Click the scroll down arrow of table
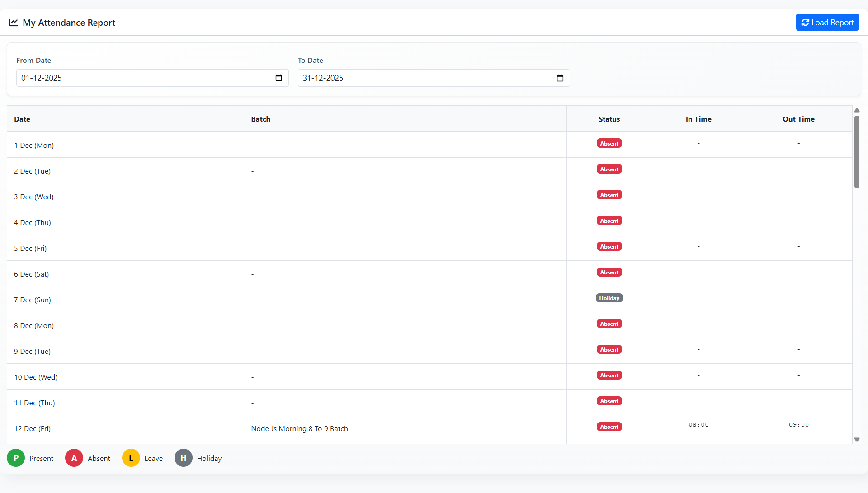 pyautogui.click(x=857, y=440)
